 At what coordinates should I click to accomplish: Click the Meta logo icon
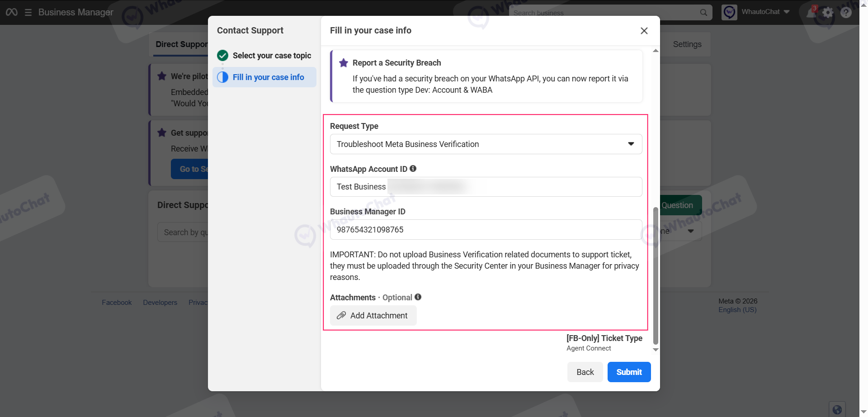click(12, 12)
